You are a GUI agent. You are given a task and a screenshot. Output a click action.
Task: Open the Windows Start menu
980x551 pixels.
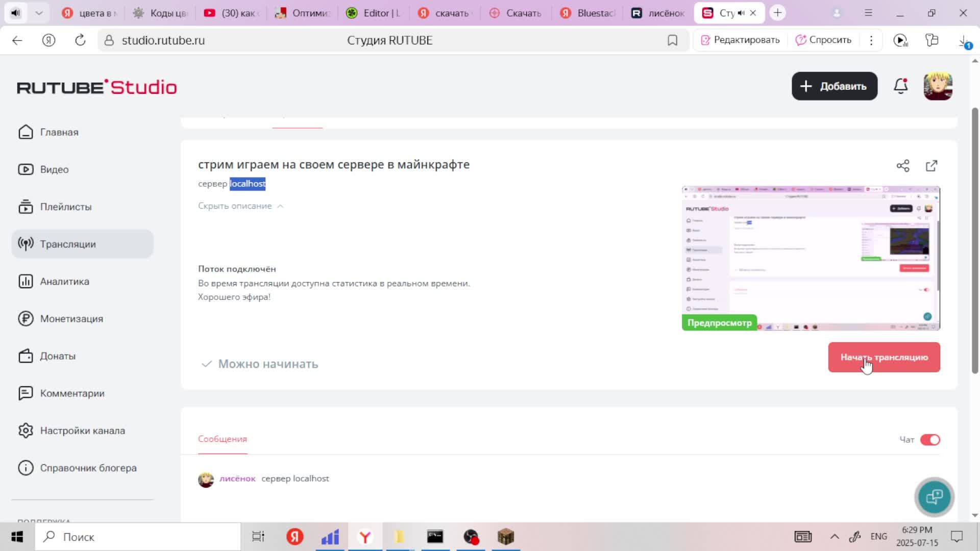point(17,537)
